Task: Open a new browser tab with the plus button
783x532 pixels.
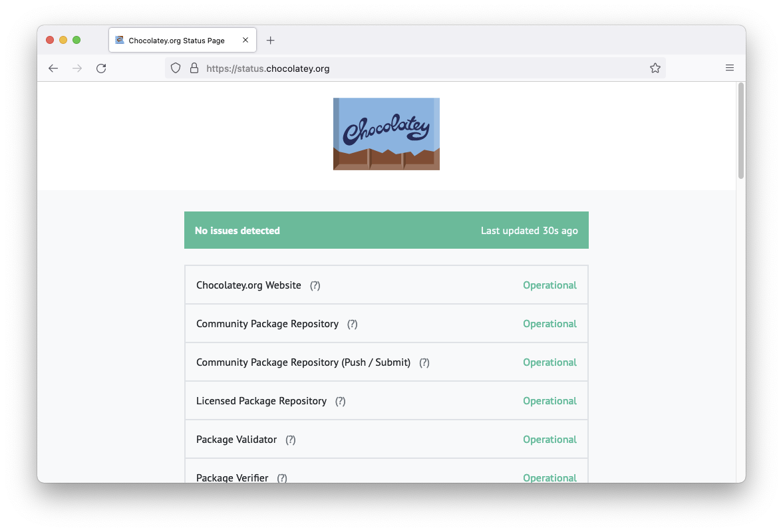Action: pyautogui.click(x=270, y=40)
